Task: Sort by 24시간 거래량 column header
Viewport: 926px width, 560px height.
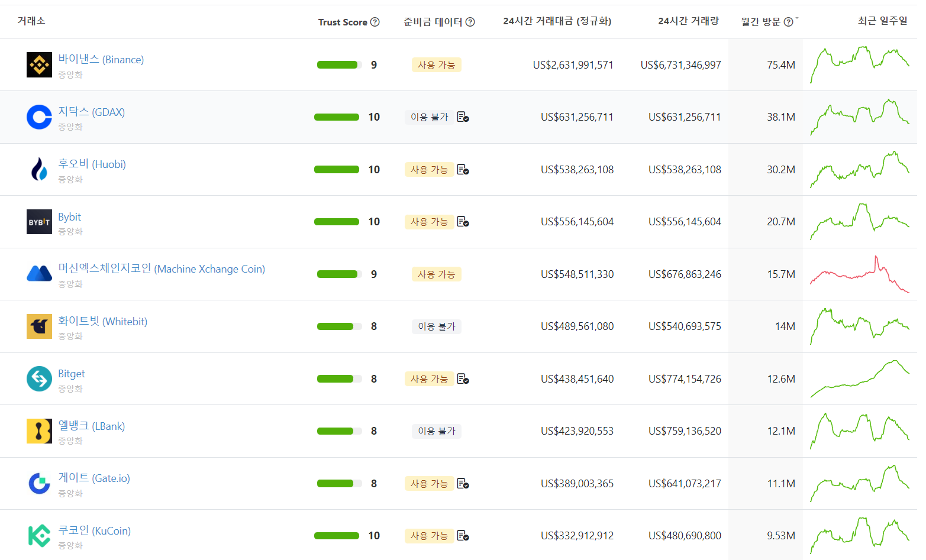Action: click(689, 21)
